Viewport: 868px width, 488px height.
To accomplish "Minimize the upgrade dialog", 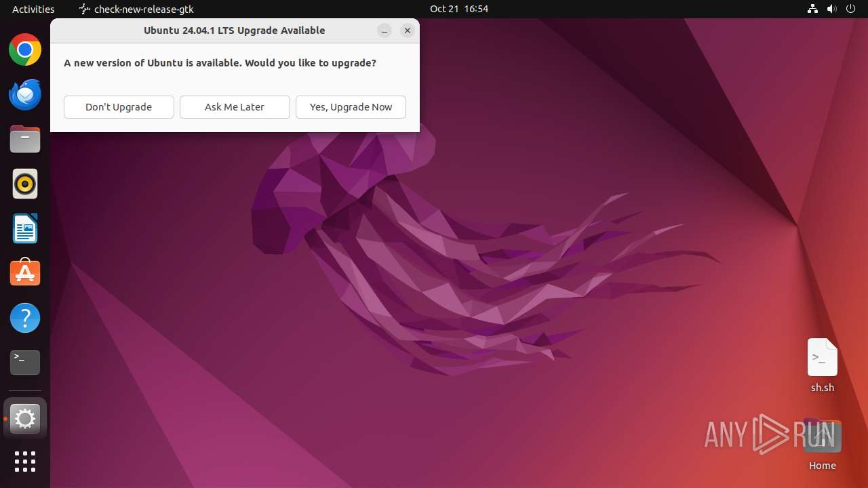I will [384, 30].
